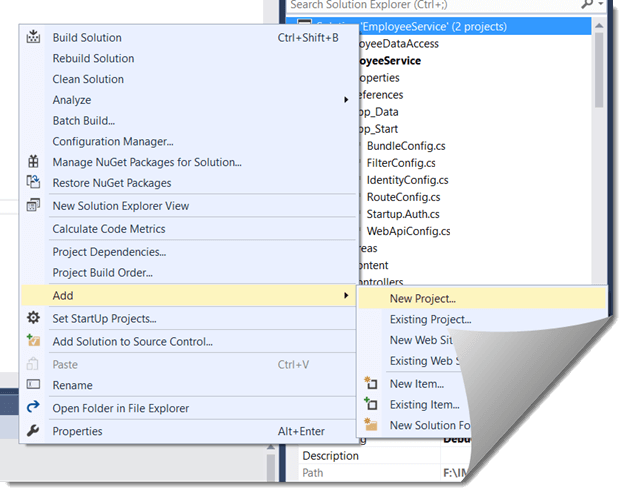Select the EmployeeDataAccess project node

(398, 43)
